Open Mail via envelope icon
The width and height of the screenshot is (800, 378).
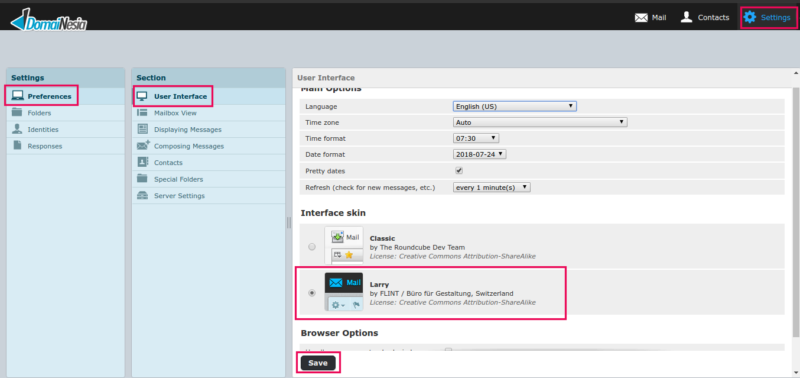tap(641, 17)
